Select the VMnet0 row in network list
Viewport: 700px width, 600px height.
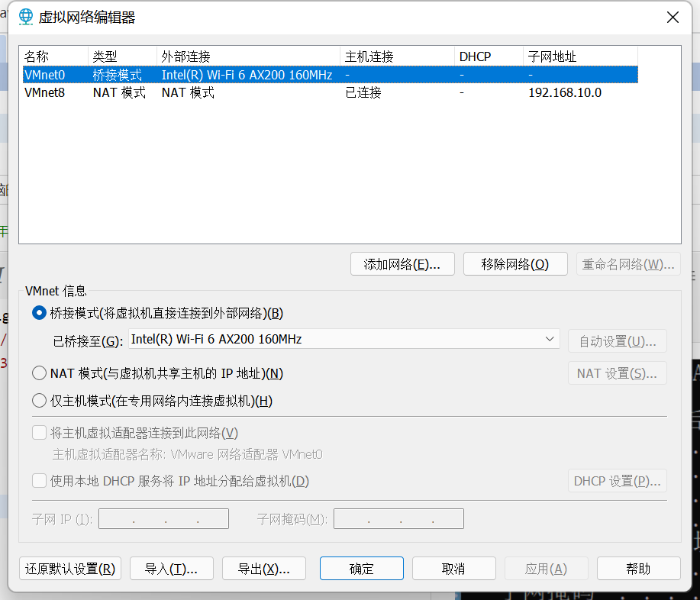coord(331,75)
